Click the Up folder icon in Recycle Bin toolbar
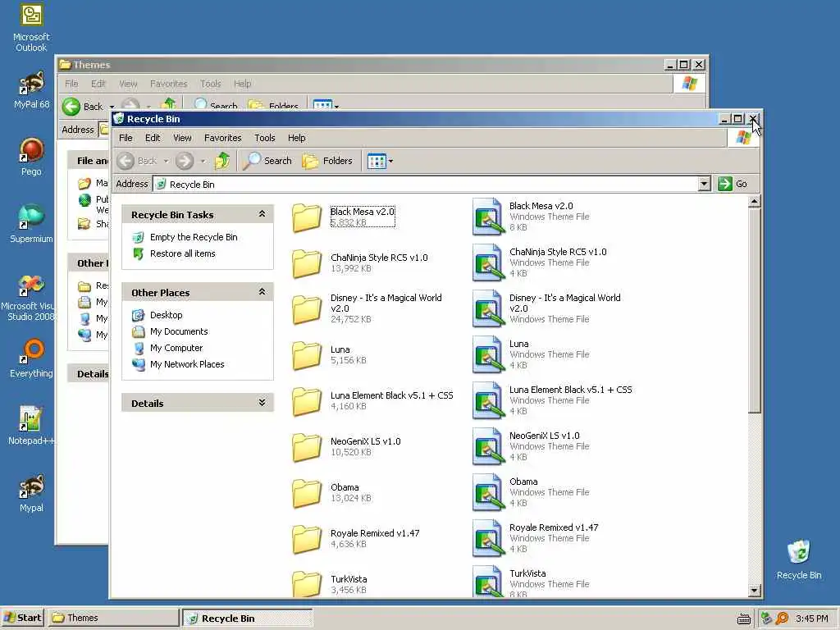This screenshot has width=840, height=630. click(x=221, y=161)
